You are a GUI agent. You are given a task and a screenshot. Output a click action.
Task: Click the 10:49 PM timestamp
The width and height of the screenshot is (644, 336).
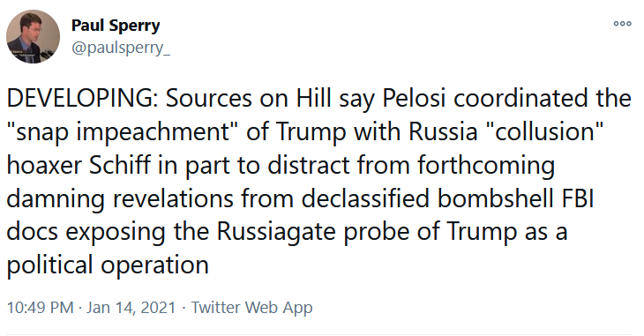[40, 308]
